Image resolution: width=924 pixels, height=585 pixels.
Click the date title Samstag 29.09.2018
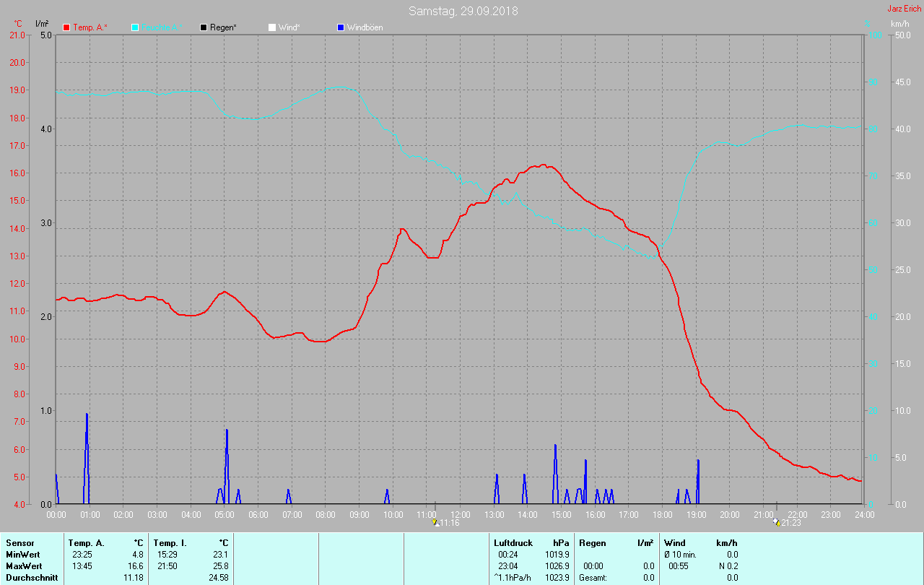pyautogui.click(x=463, y=11)
